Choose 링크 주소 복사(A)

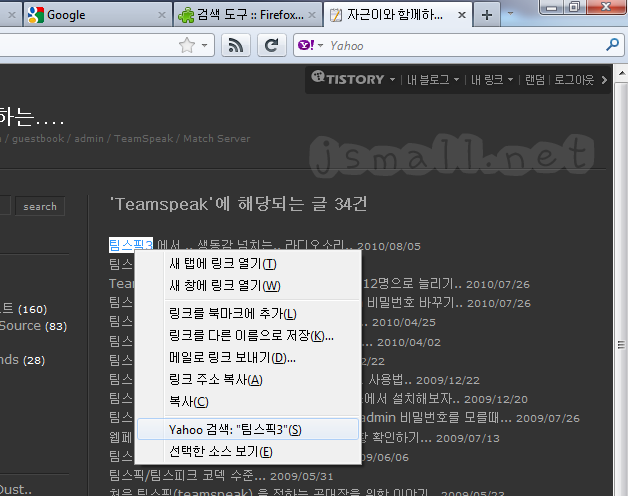(248, 379)
